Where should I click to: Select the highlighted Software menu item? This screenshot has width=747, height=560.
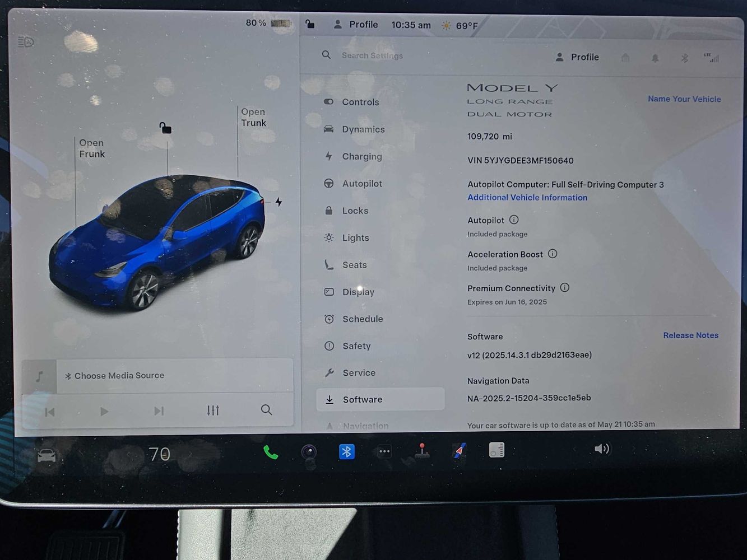click(381, 399)
